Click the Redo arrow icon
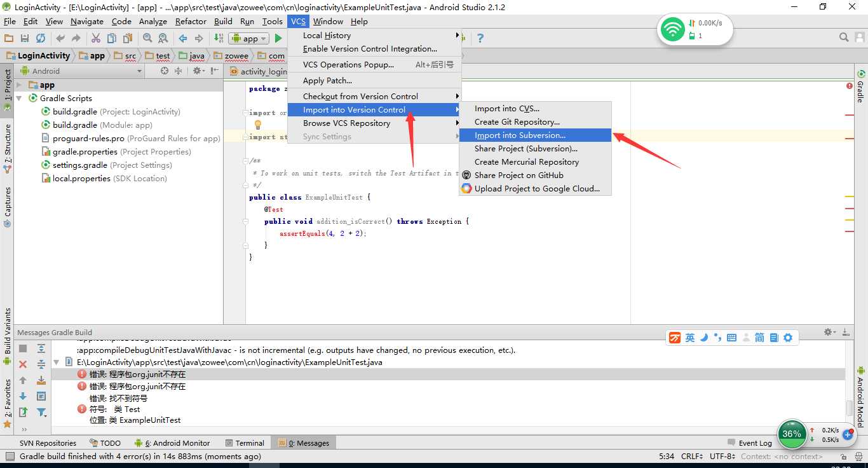 tap(76, 39)
